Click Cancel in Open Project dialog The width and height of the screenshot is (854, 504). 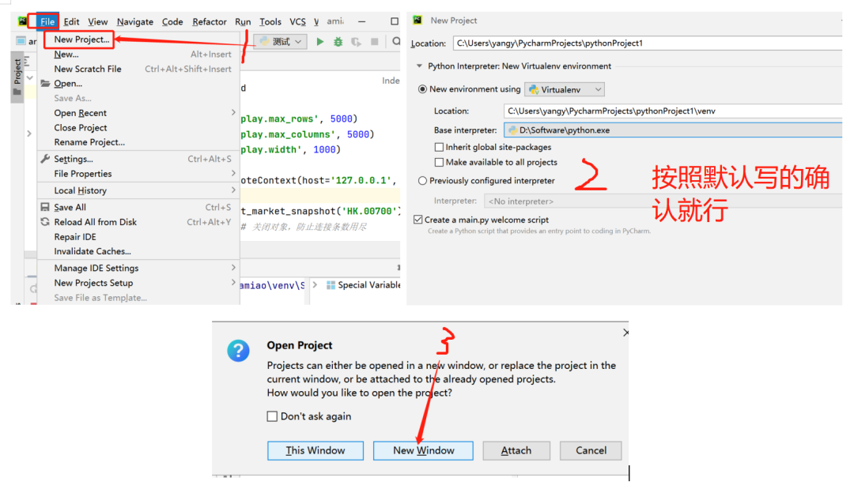click(591, 450)
